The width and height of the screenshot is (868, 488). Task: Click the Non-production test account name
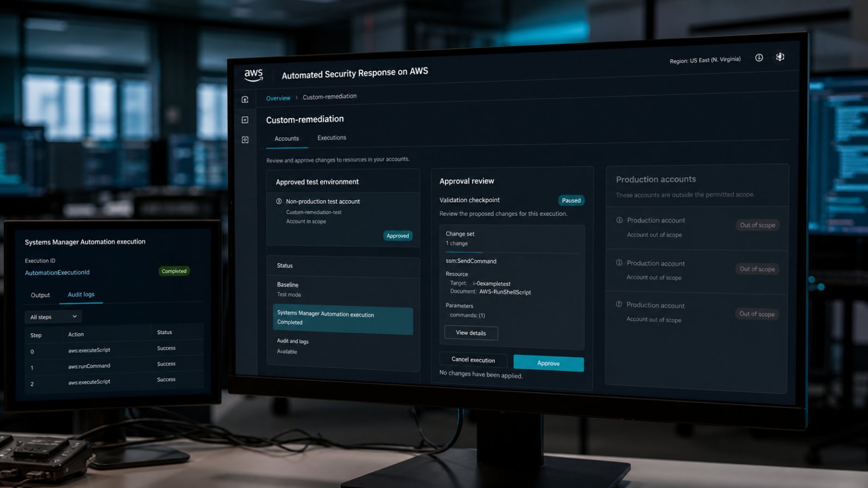(x=323, y=202)
